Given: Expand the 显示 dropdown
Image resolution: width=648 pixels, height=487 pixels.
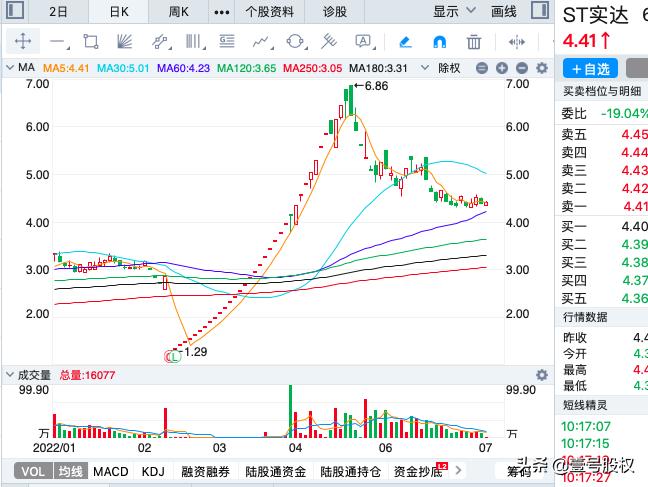Looking at the screenshot, I should 454,12.
